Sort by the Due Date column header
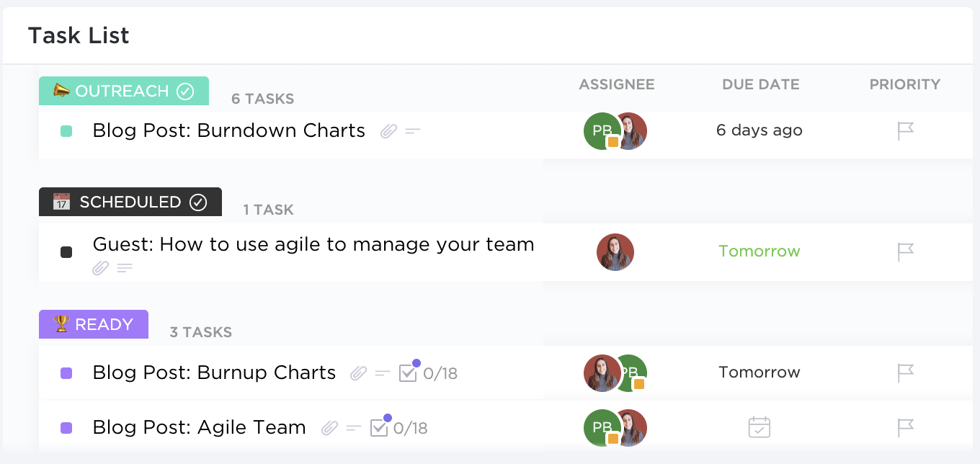This screenshot has height=464, width=980. click(x=760, y=84)
